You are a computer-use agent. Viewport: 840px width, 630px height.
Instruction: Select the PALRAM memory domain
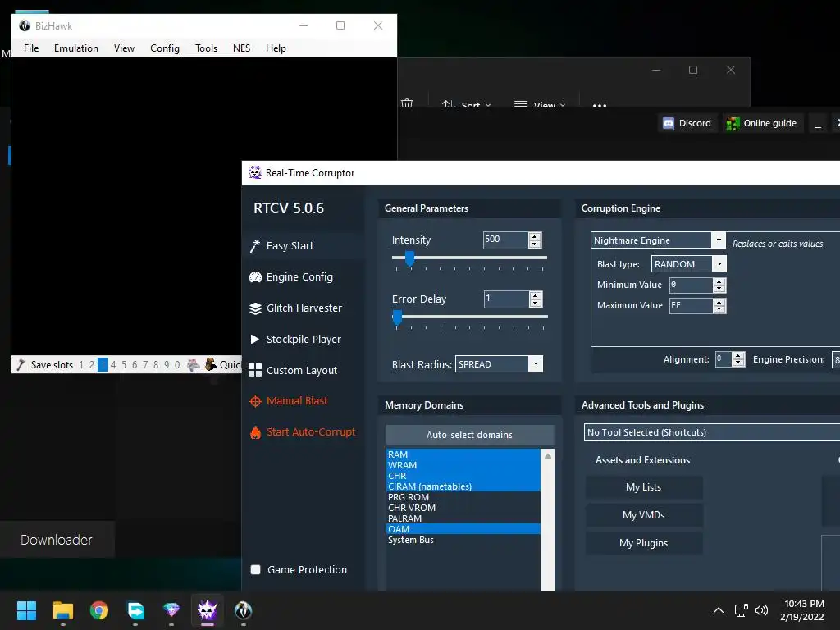click(x=463, y=518)
